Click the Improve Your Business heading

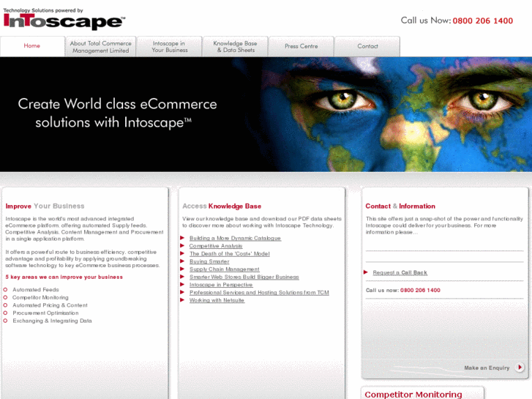click(x=45, y=206)
